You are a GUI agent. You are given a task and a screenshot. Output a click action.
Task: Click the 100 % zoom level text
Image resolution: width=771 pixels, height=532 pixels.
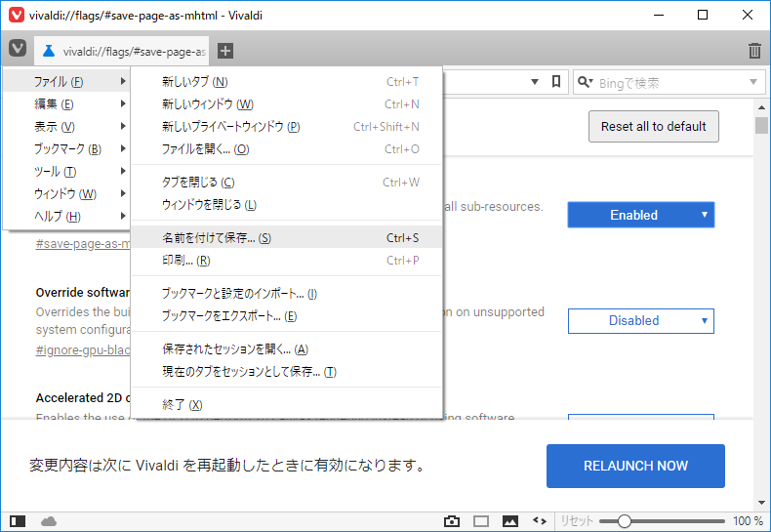pos(748,521)
